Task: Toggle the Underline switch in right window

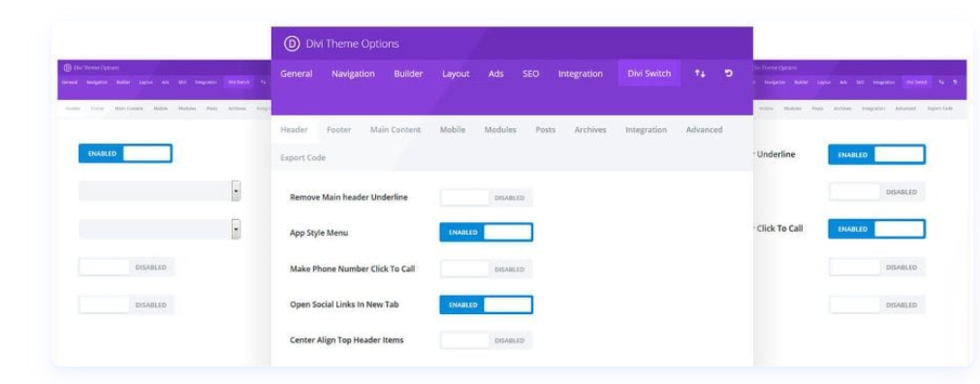Action: (877, 154)
